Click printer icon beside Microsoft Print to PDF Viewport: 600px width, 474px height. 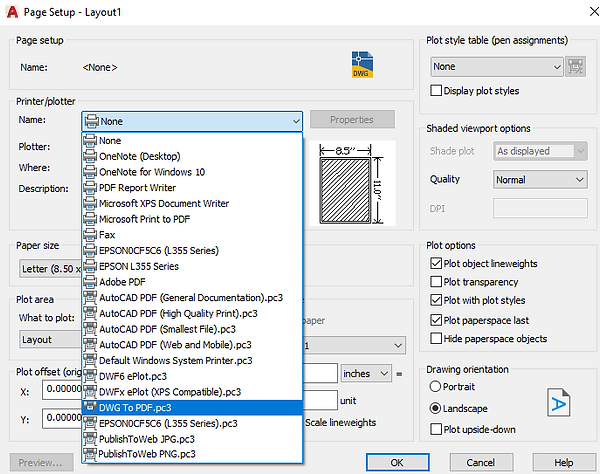coord(90,219)
